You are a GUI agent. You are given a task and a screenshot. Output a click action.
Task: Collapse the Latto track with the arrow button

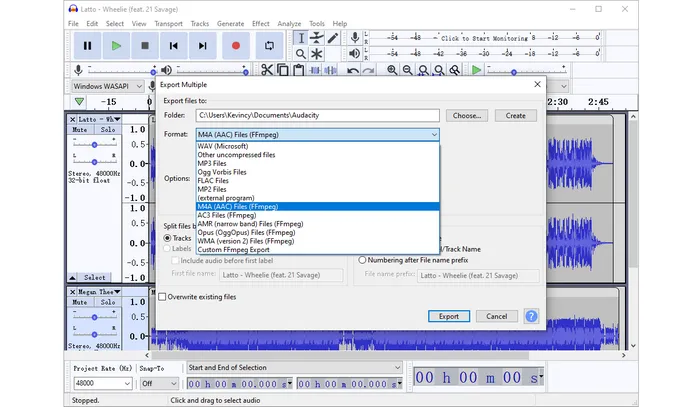tap(72, 278)
